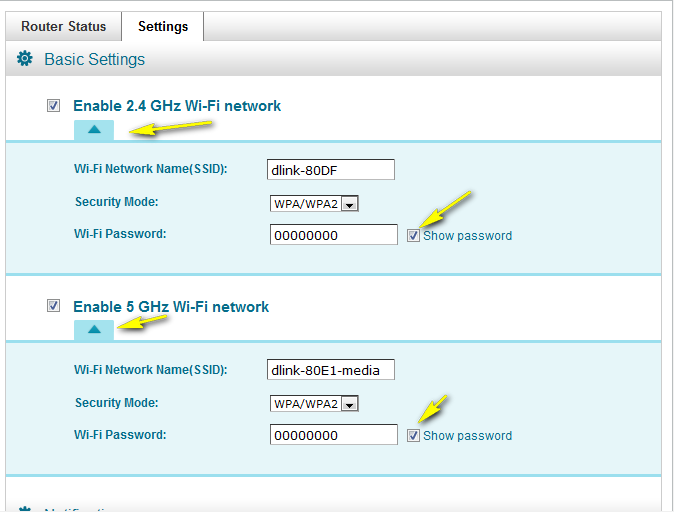
Task: Click the Basic Settings section heading
Action: pyautogui.click(x=95, y=60)
